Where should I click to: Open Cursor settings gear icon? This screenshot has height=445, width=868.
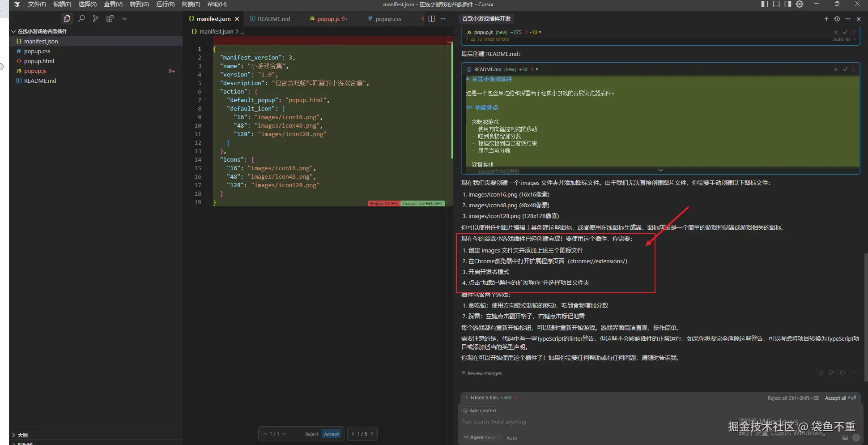[x=800, y=4]
